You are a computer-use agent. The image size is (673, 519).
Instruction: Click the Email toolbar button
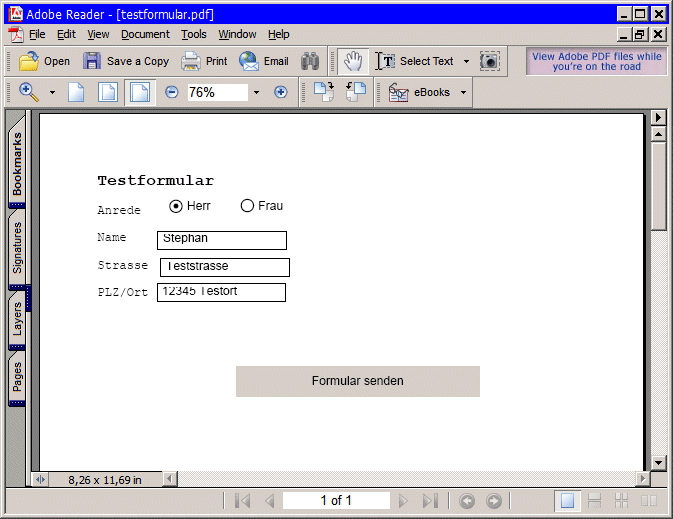[x=264, y=61]
